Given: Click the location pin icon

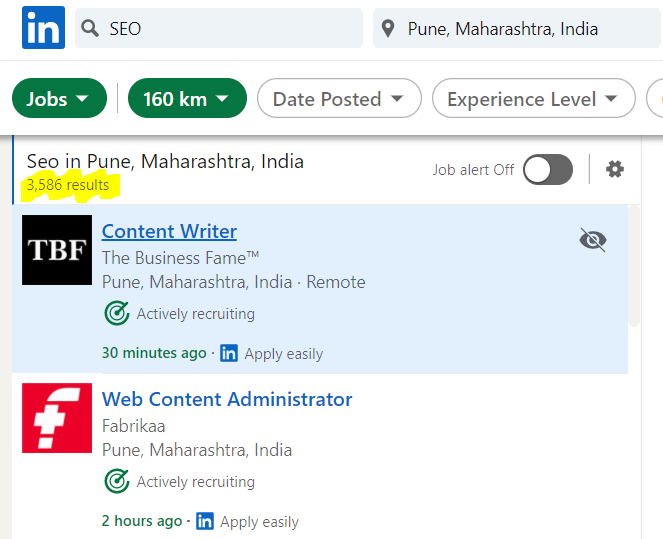Looking at the screenshot, I should click(x=388, y=29).
